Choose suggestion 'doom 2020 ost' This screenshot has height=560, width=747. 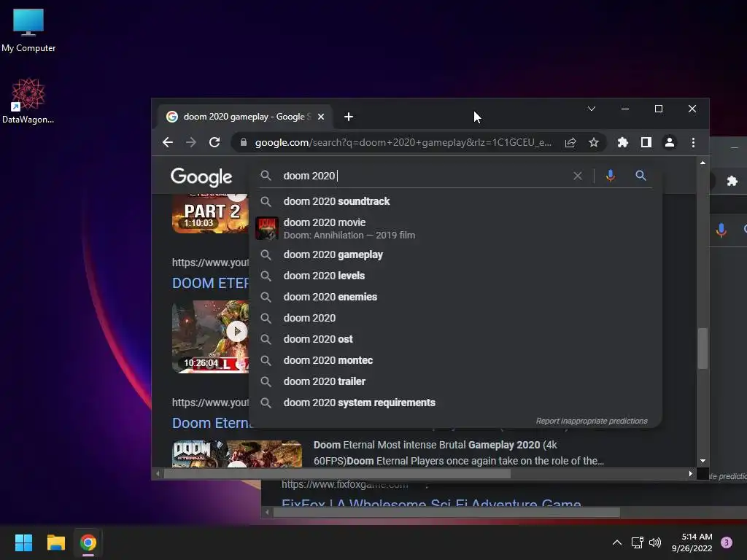(x=455, y=339)
